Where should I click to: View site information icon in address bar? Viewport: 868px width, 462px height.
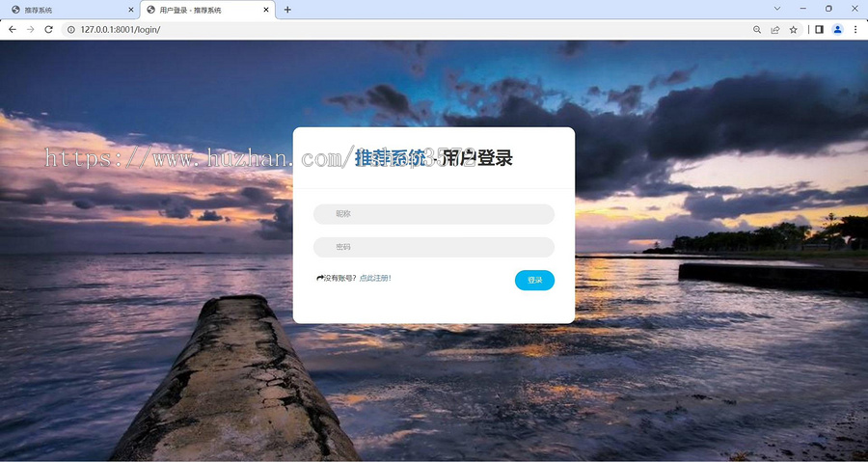[70, 29]
